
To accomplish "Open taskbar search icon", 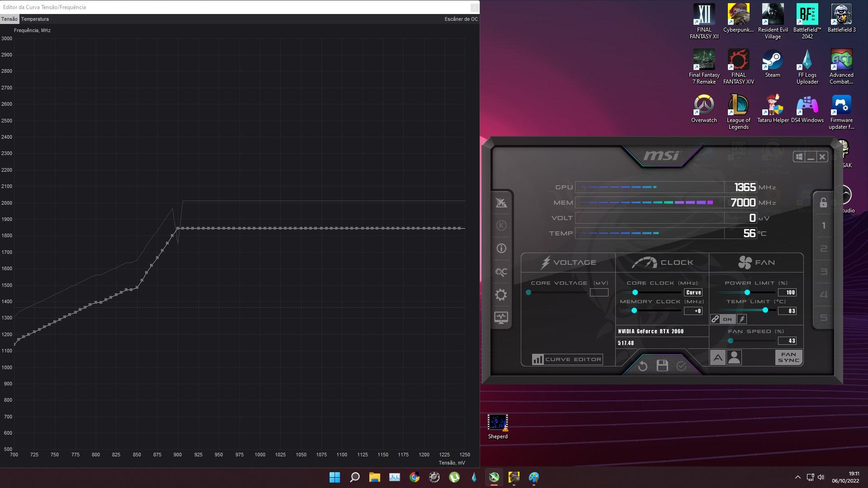I will coord(355,477).
